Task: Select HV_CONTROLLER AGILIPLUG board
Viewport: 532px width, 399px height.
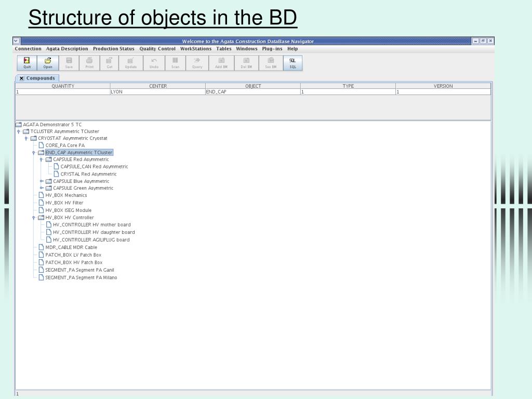Action: click(91, 240)
